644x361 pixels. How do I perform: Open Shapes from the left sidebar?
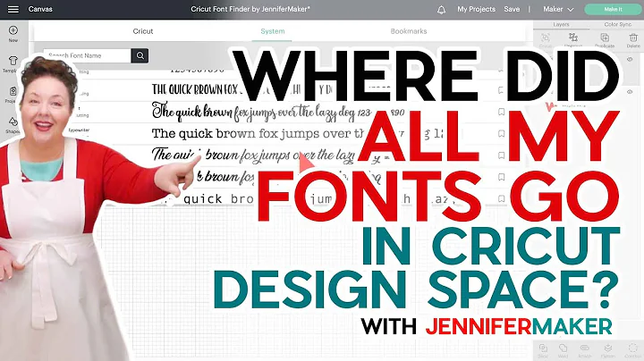13,125
